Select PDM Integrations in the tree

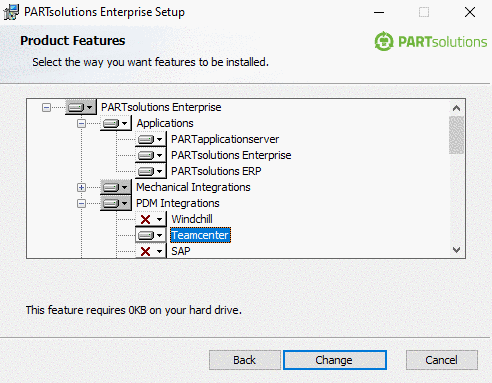pos(178,203)
